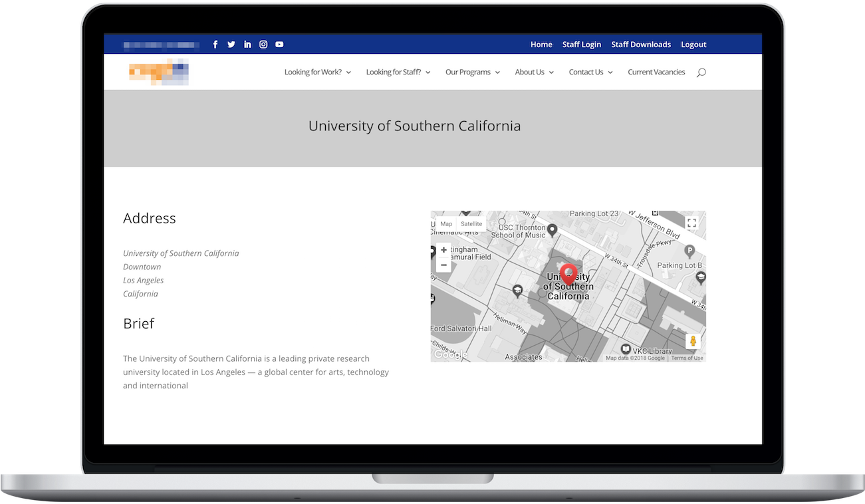Click the pixelated phone number in top bar

click(x=162, y=45)
